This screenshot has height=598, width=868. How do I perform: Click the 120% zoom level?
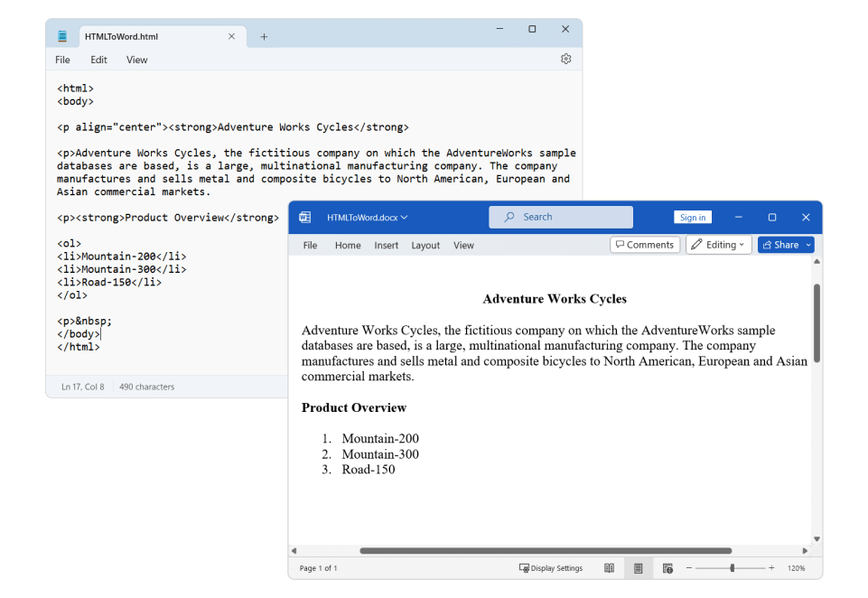pos(796,568)
